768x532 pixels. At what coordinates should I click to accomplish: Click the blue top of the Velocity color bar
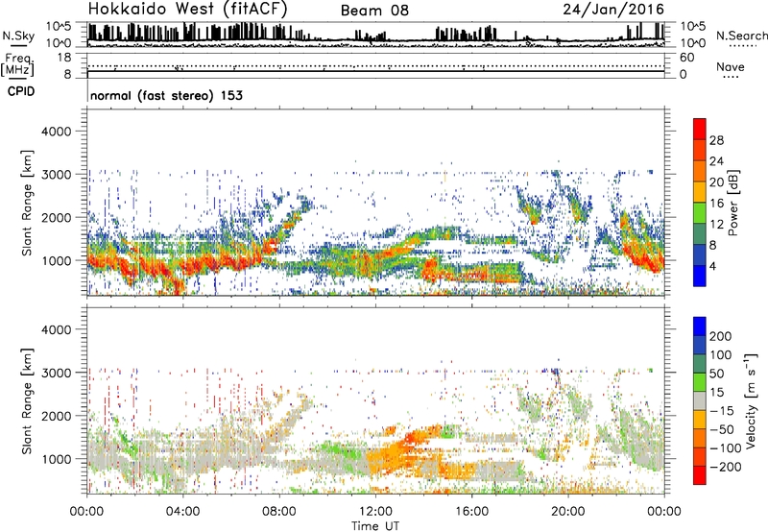pyautogui.click(x=700, y=326)
